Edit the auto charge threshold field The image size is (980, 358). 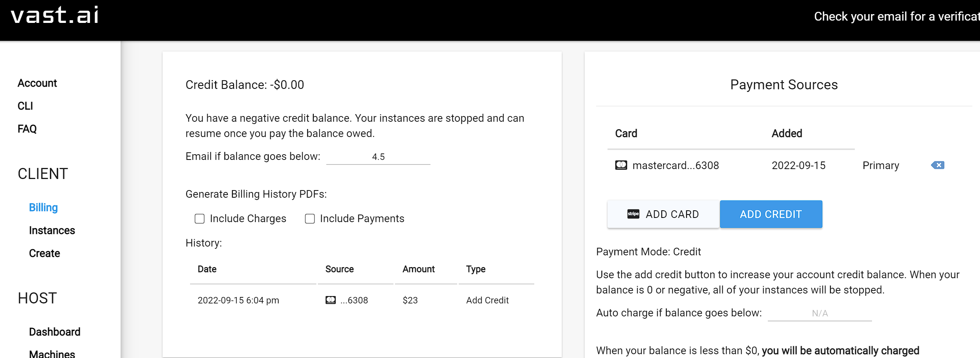(x=820, y=313)
